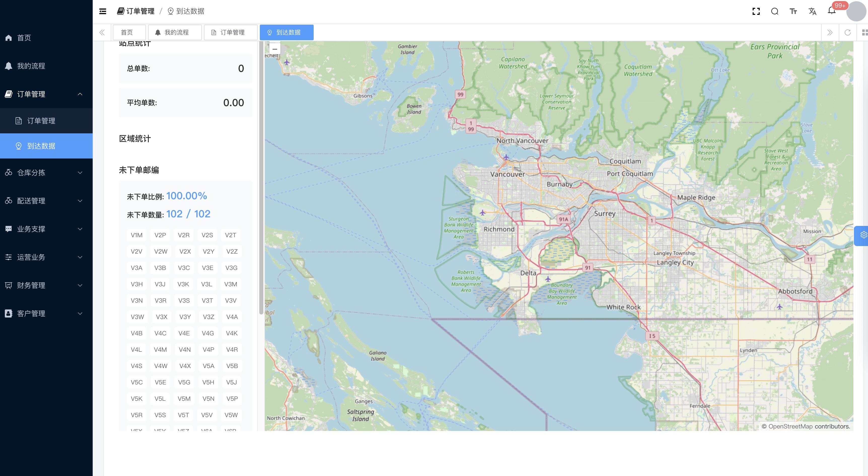
Task: Open the floating settings gear button
Action: point(863,235)
